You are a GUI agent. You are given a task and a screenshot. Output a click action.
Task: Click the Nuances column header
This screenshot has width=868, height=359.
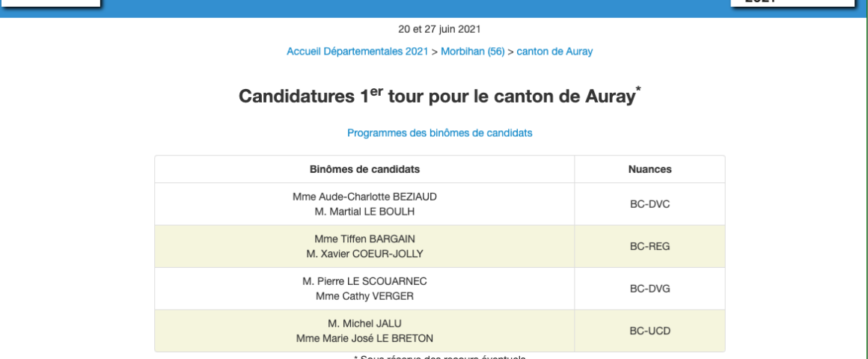(650, 169)
